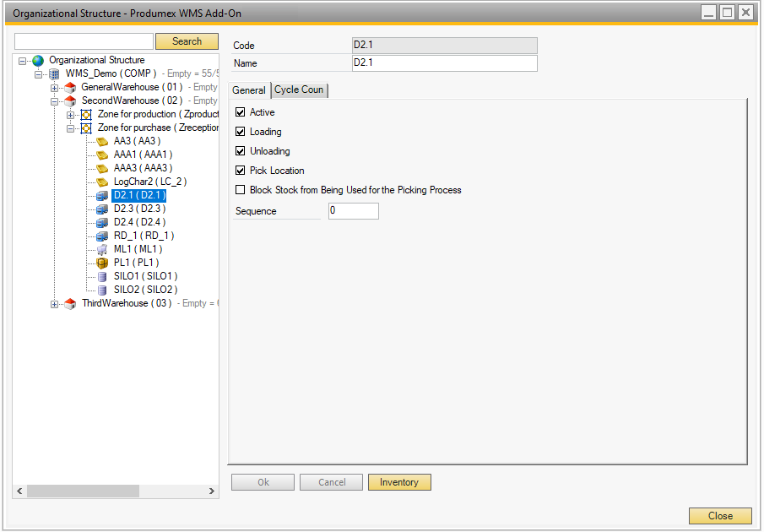This screenshot has width=764, height=532.
Task: Switch to the Cycle Count tab
Action: (x=299, y=90)
